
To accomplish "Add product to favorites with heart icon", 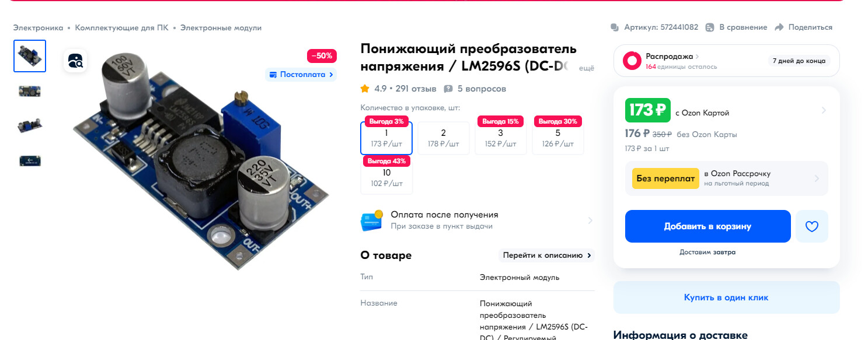I will point(811,226).
